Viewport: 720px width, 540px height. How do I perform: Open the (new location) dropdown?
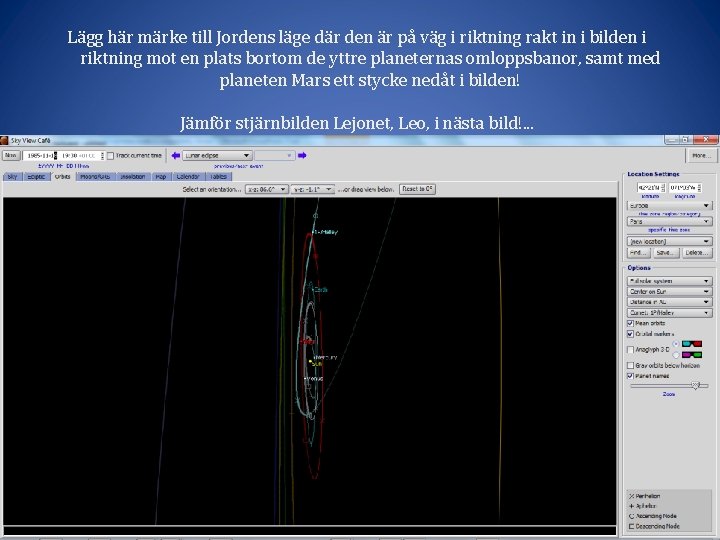[669, 241]
